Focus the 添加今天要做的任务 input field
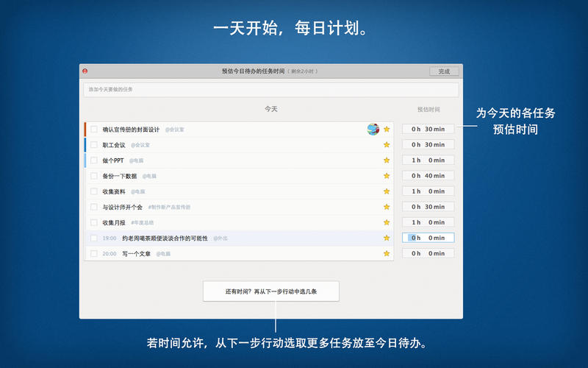Screen dimensions: 588x368 click(271, 89)
